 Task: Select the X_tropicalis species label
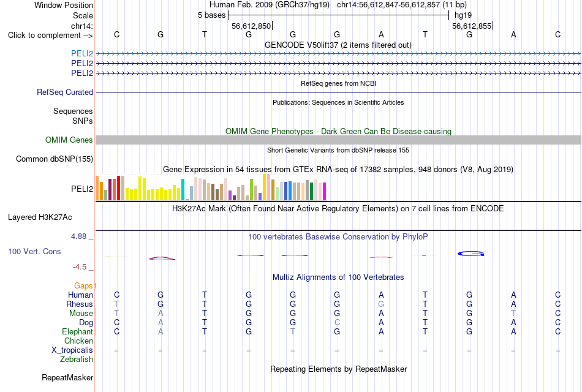pos(72,350)
